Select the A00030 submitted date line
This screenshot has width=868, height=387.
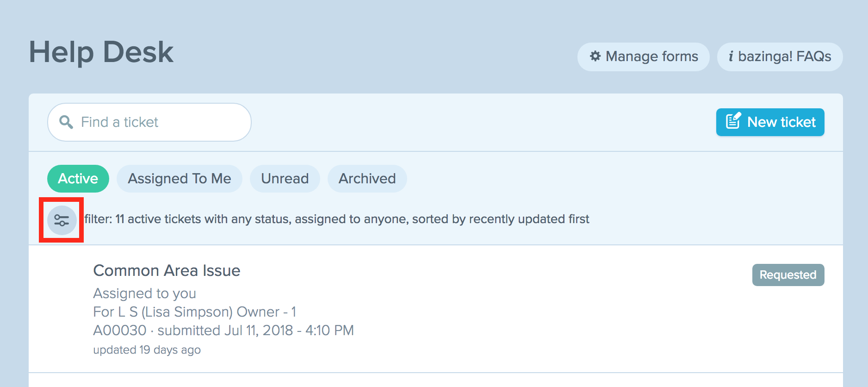[x=223, y=331]
